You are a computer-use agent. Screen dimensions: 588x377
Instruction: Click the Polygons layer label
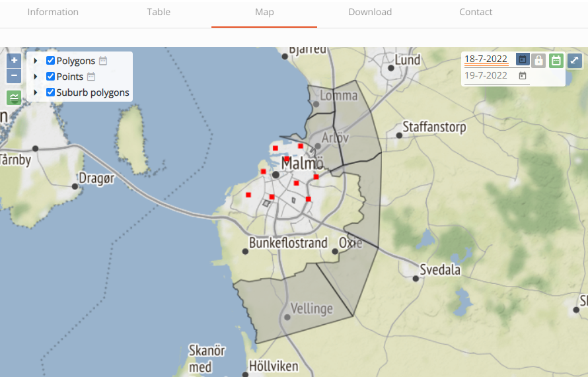click(76, 61)
